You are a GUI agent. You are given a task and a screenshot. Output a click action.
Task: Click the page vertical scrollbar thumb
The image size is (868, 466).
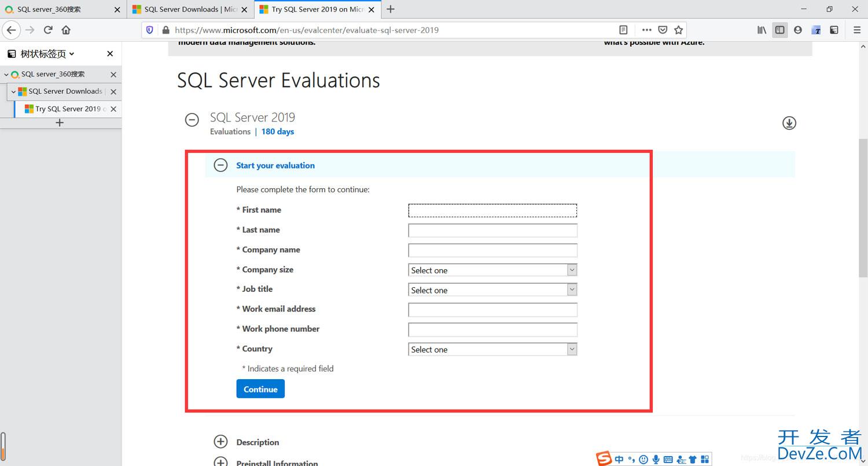pyautogui.click(x=863, y=208)
